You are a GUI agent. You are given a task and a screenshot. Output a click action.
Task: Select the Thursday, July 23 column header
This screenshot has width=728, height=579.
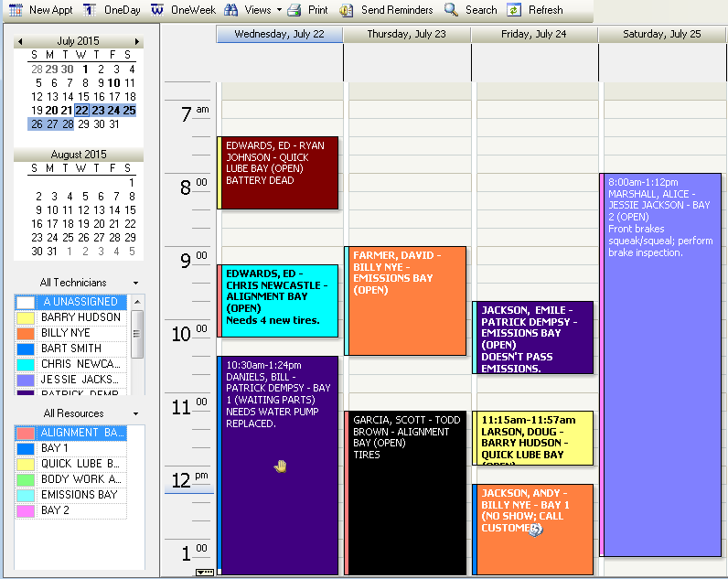point(406,34)
